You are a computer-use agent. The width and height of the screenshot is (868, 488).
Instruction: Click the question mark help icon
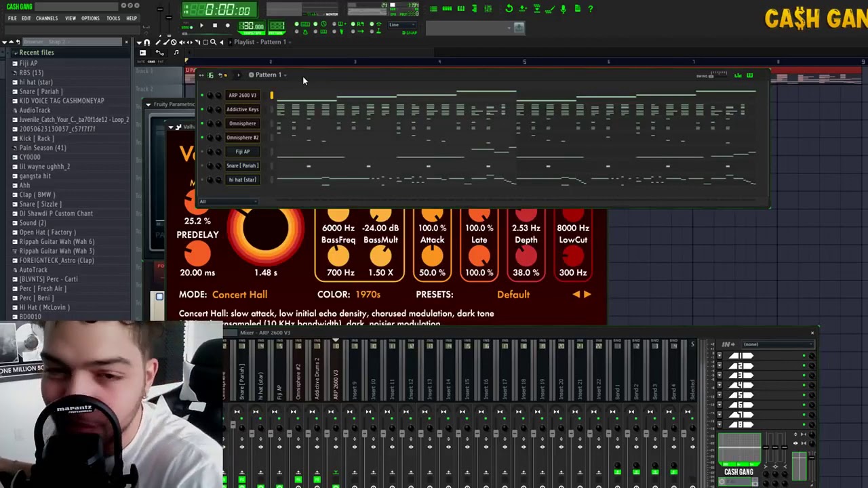[591, 9]
